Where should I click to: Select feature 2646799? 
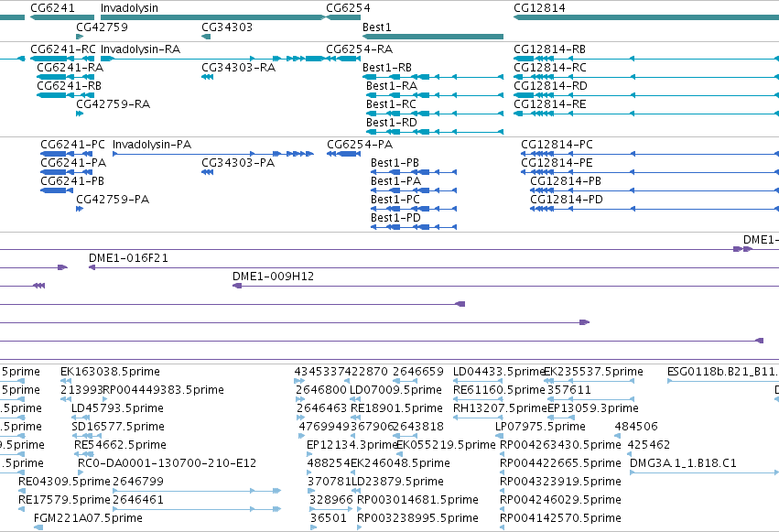click(x=197, y=491)
